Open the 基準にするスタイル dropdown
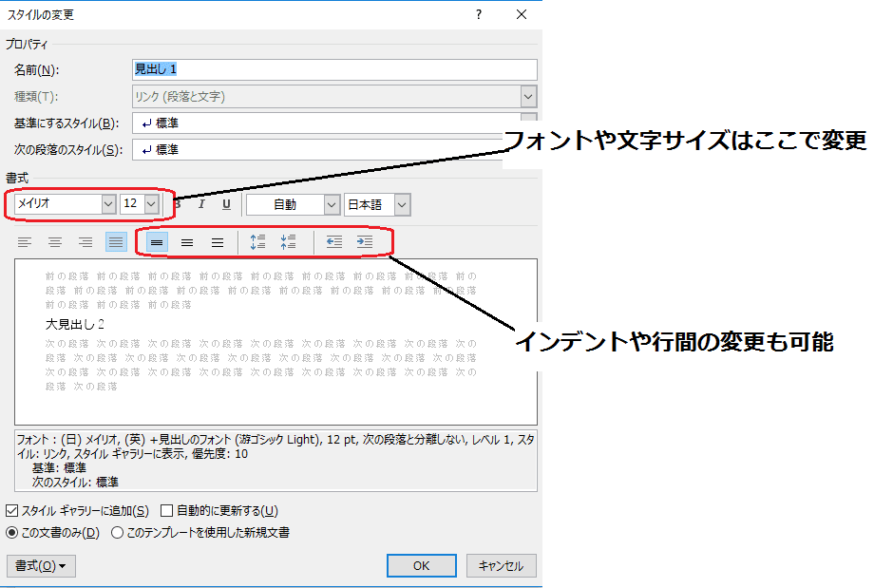Image resolution: width=893 pixels, height=588 pixels. [528, 123]
